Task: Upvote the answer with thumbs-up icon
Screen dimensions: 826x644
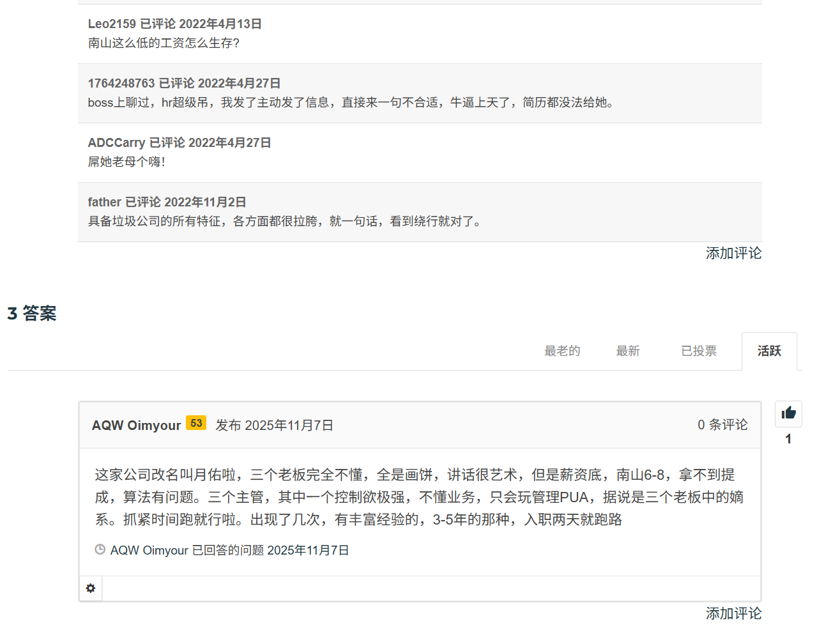Action: click(x=788, y=413)
